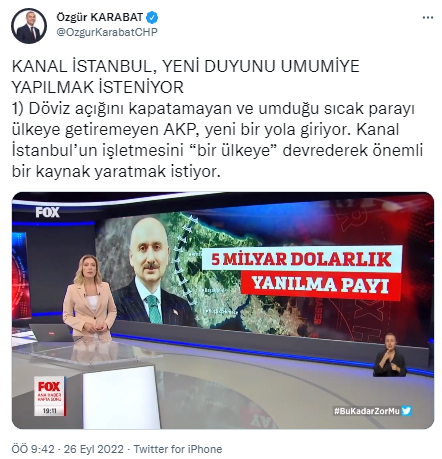
Task: Open the embedded FOX news video thumbnail
Action: coord(223,310)
